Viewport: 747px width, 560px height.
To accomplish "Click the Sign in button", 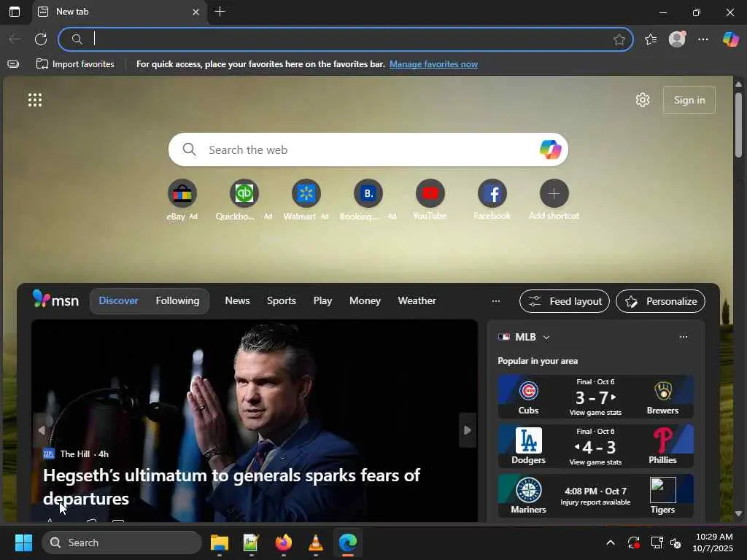I will pos(689,100).
